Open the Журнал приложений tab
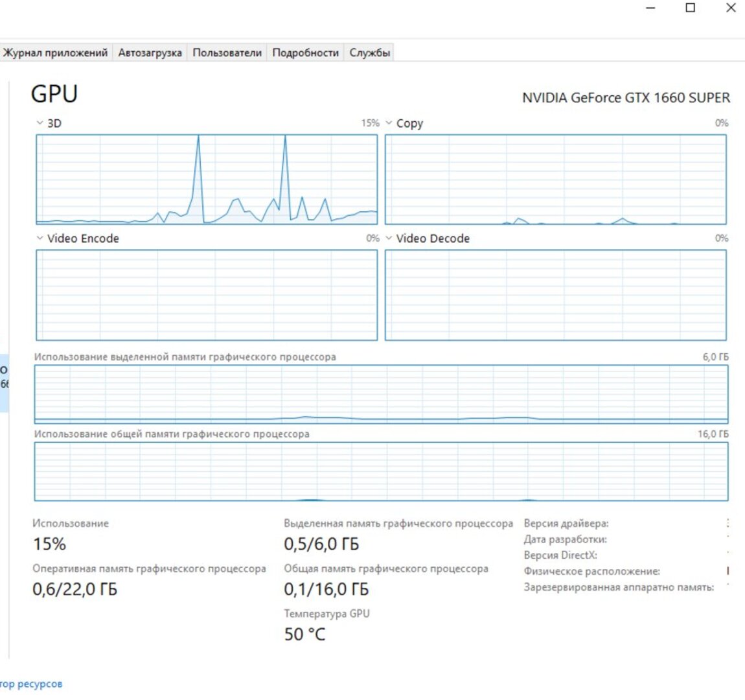The width and height of the screenshot is (745, 700). [55, 52]
